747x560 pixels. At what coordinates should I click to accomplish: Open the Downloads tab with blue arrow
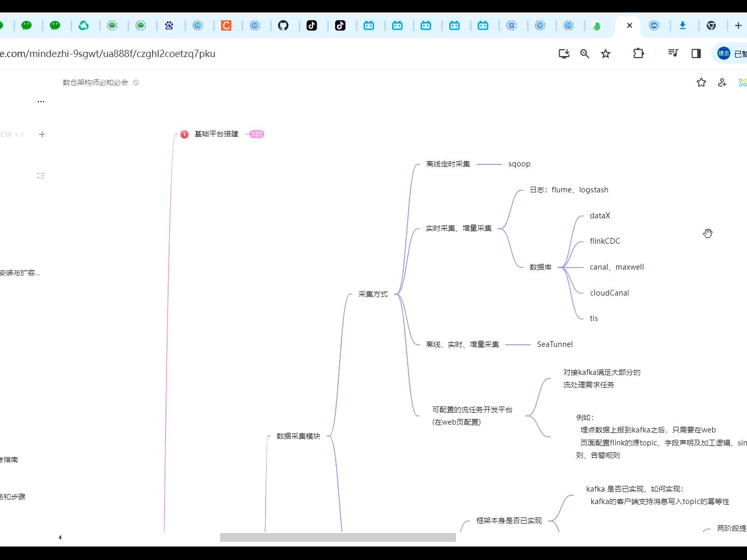[683, 25]
